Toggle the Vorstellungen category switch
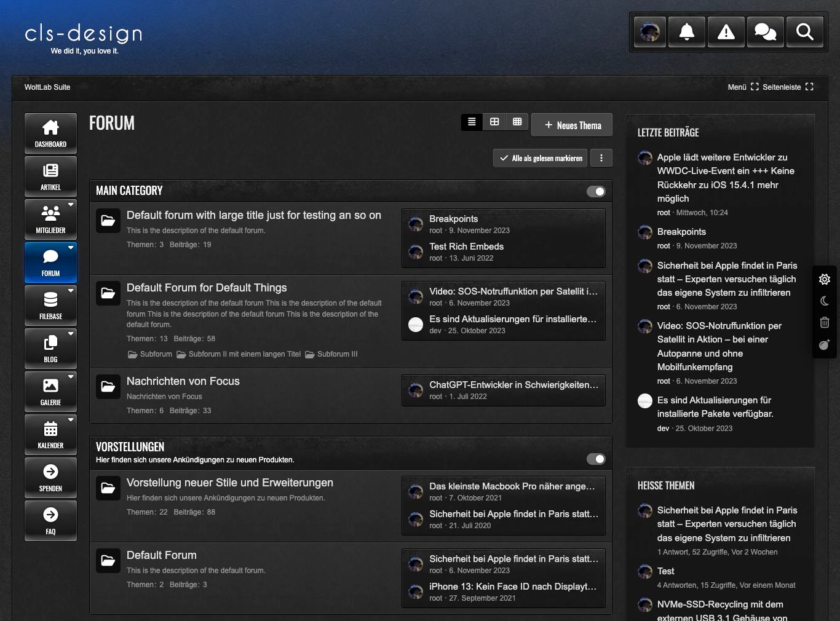Screen dimensions: 840x621 (x=596, y=459)
